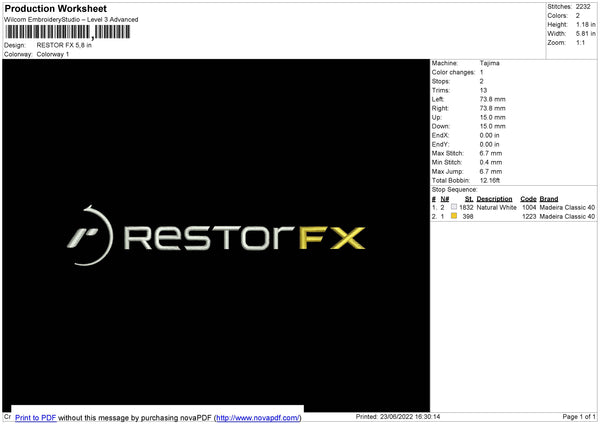This screenshot has width=600, height=424.
Task: Click the yellow thread color swatch
Action: click(x=454, y=216)
